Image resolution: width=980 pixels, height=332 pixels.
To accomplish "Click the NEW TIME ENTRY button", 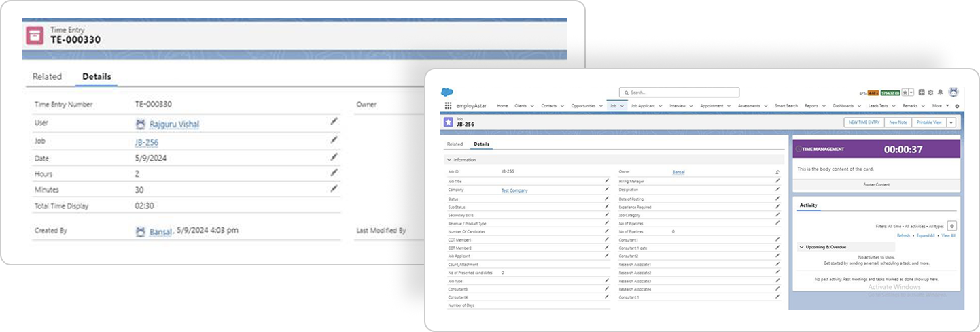I will (864, 122).
